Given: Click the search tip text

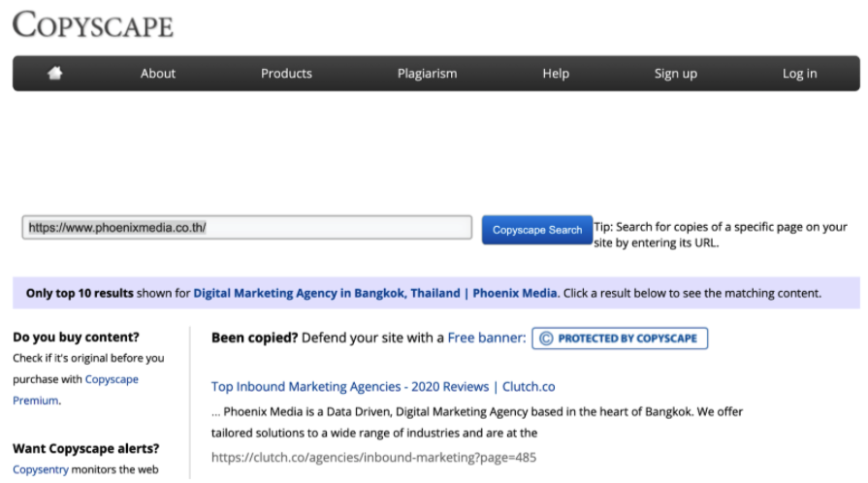Looking at the screenshot, I should point(721,235).
